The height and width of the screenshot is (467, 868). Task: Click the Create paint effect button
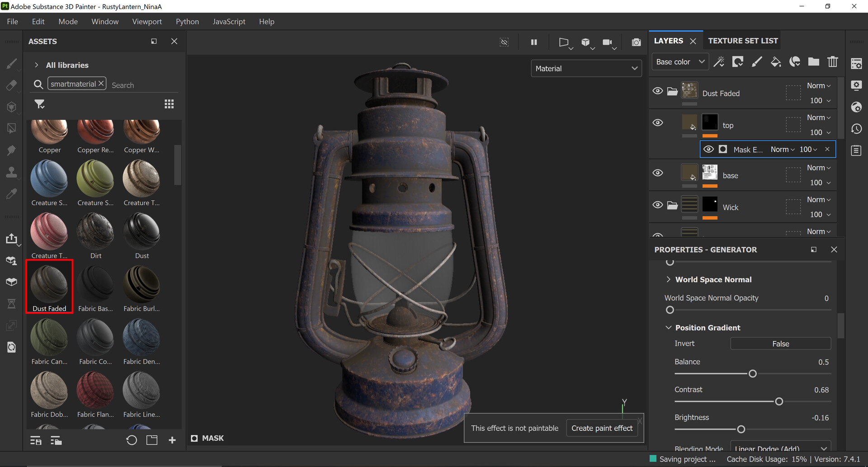coord(602,428)
